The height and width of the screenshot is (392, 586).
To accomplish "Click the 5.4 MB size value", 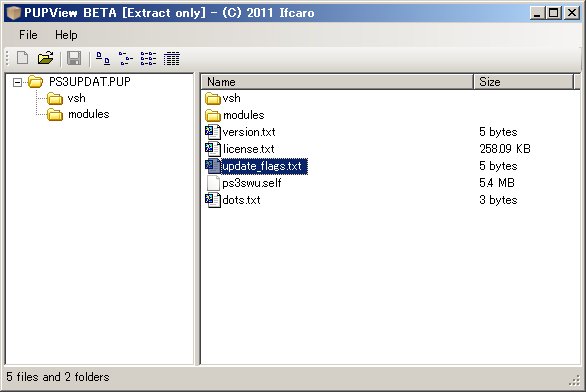I will click(x=497, y=183).
